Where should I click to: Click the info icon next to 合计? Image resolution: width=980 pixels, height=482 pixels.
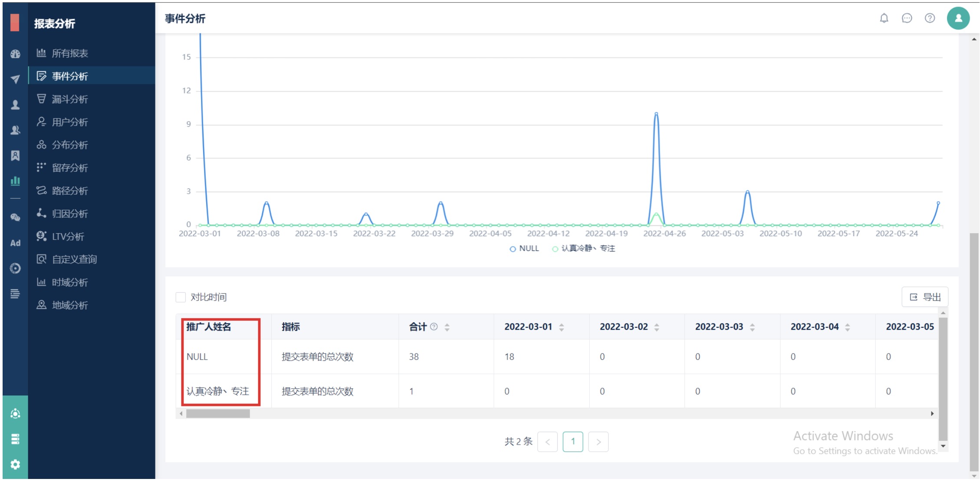[434, 327]
